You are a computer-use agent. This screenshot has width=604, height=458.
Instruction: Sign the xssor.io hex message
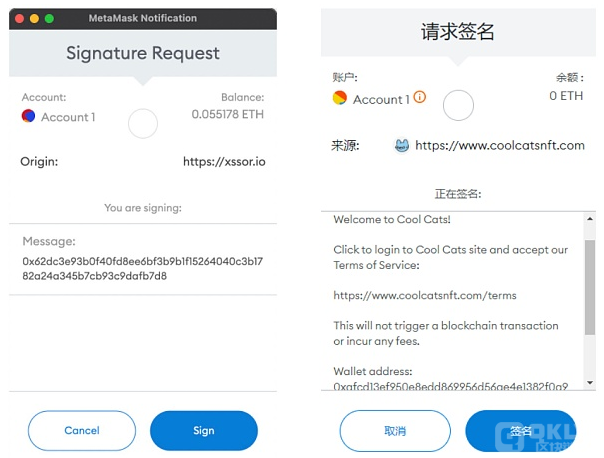pos(204,430)
